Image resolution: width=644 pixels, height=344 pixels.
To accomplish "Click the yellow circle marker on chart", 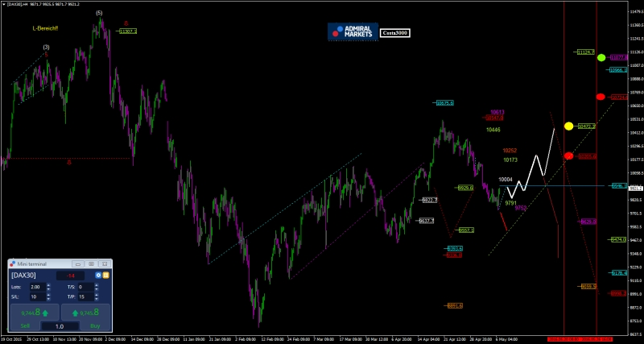I will tap(568, 126).
